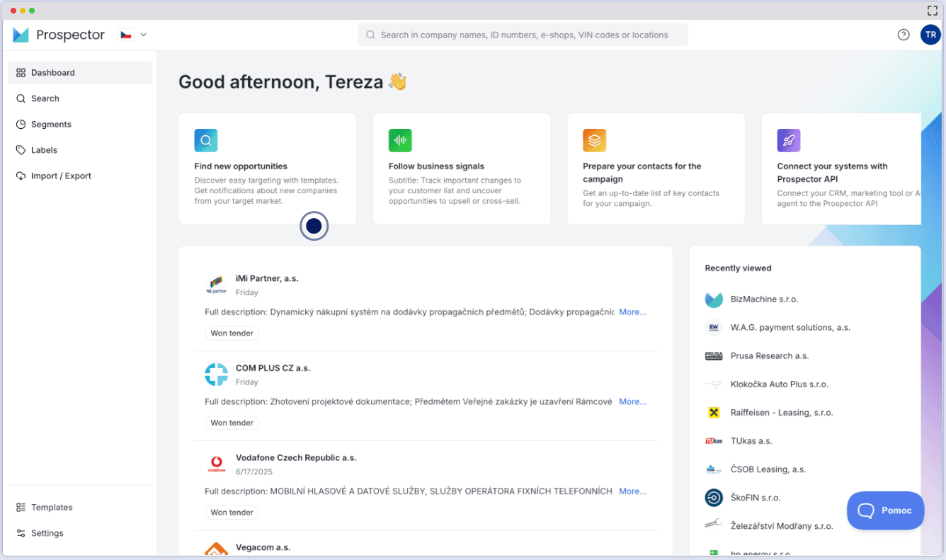Open Import / Export in the sidebar
Image resolution: width=946 pixels, height=560 pixels.
pos(61,176)
